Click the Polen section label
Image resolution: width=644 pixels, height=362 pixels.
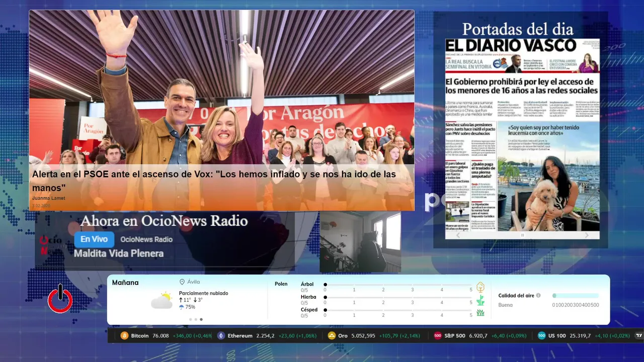tap(281, 284)
